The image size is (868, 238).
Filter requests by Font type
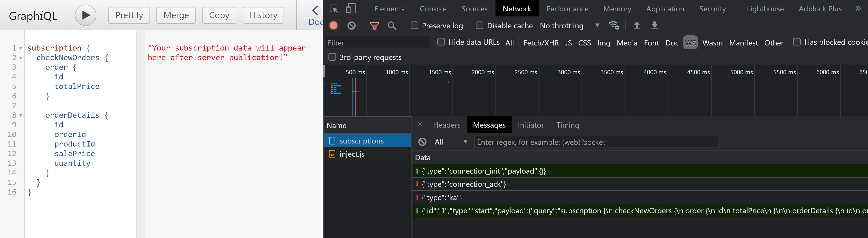coord(651,43)
